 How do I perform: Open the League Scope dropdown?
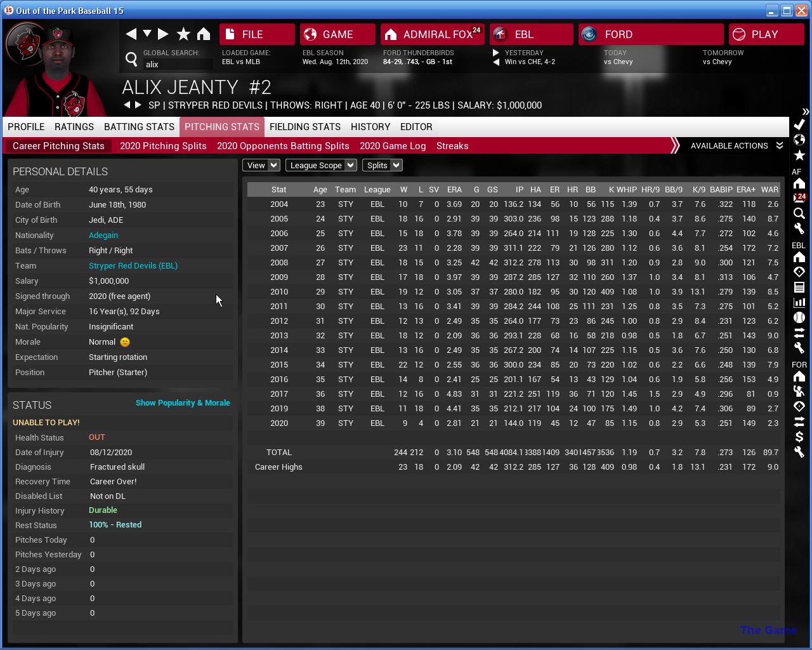(320, 165)
